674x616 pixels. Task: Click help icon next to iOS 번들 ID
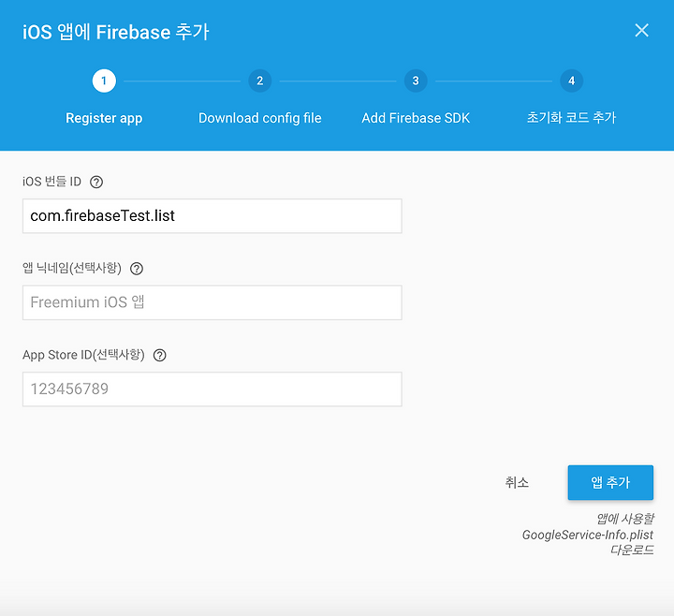click(x=96, y=183)
